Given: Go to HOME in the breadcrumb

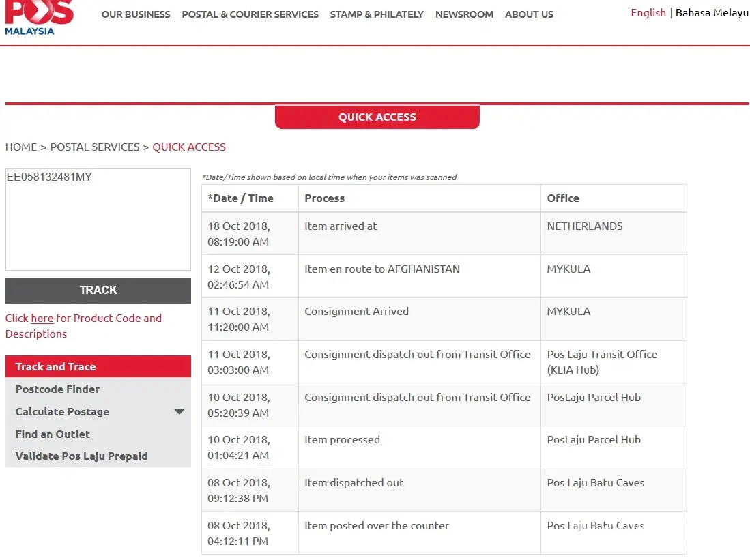Looking at the screenshot, I should pos(21,147).
